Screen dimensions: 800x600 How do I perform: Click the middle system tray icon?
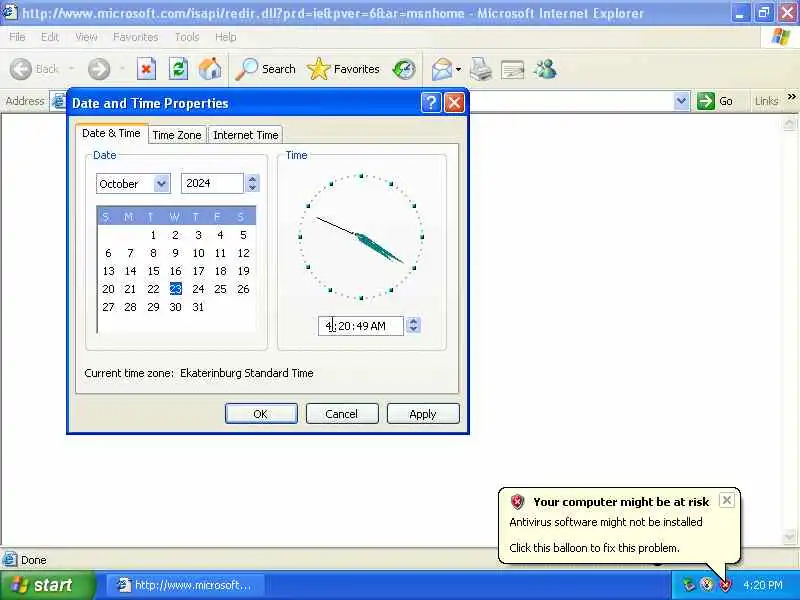tap(707, 585)
